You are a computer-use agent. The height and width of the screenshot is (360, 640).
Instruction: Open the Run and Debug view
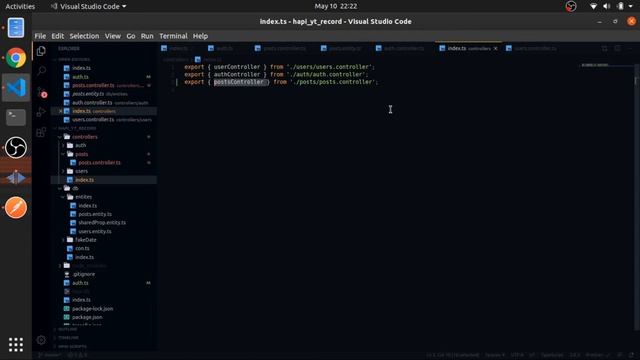click(x=41, y=112)
